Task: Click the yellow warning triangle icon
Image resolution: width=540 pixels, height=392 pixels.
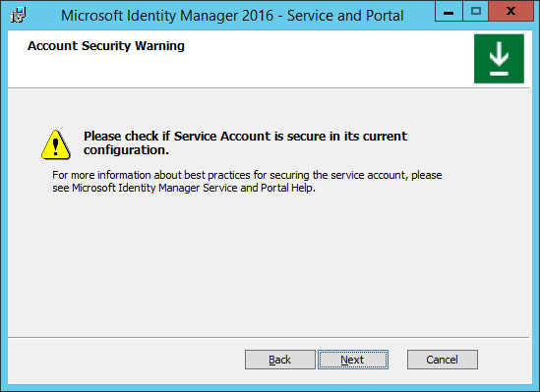Action: pyautogui.click(x=56, y=144)
